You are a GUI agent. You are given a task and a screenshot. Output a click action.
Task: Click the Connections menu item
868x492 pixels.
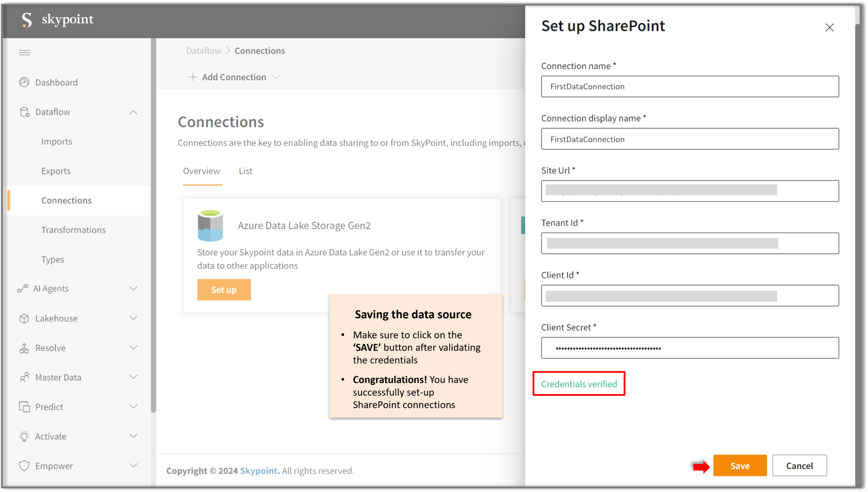(66, 200)
